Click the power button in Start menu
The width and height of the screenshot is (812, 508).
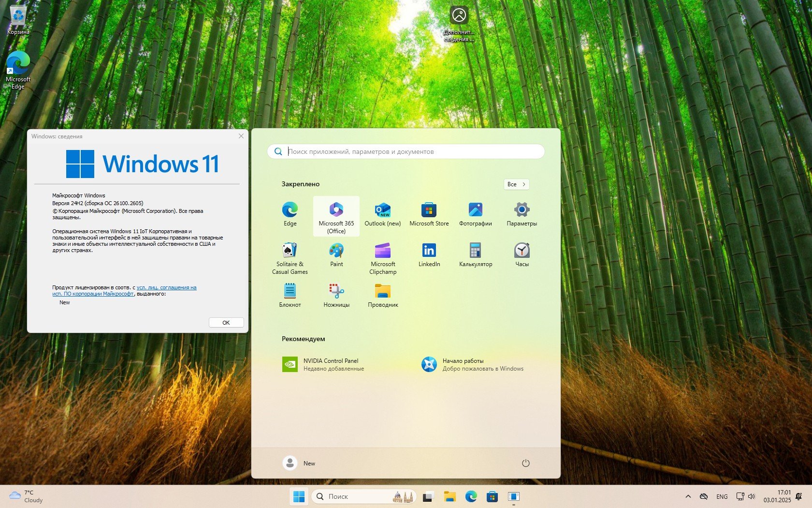coord(525,463)
